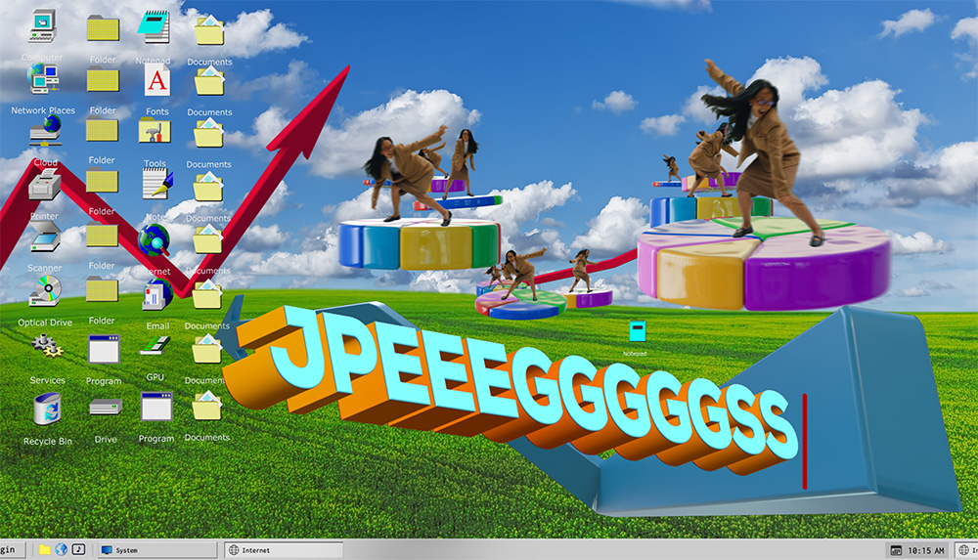This screenshot has height=560, width=978.
Task: Open the Notes icon with the pen
Action: tap(157, 185)
